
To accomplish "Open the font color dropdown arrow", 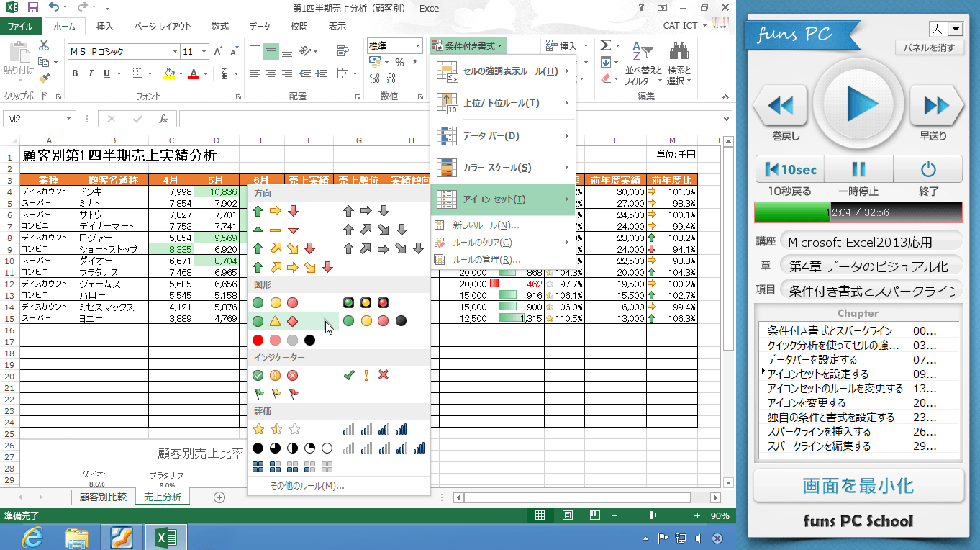I will (x=204, y=74).
